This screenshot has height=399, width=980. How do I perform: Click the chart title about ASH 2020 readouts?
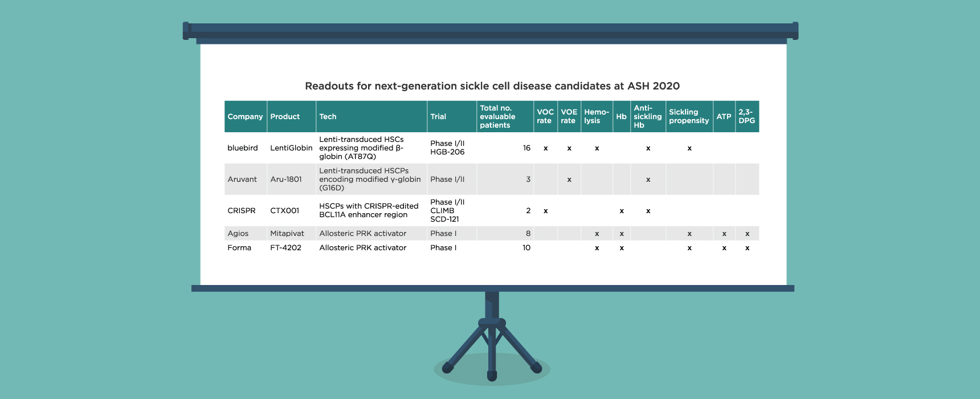[492, 86]
